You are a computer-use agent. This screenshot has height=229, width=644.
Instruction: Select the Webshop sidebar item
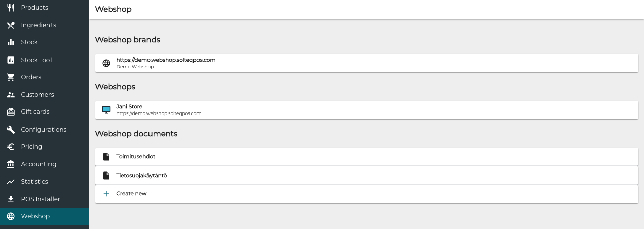[35, 216]
